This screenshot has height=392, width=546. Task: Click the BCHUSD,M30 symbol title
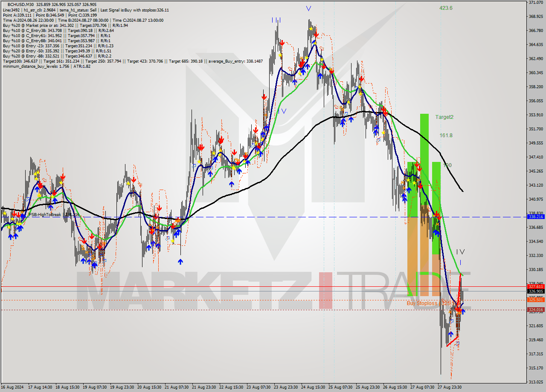20,4
